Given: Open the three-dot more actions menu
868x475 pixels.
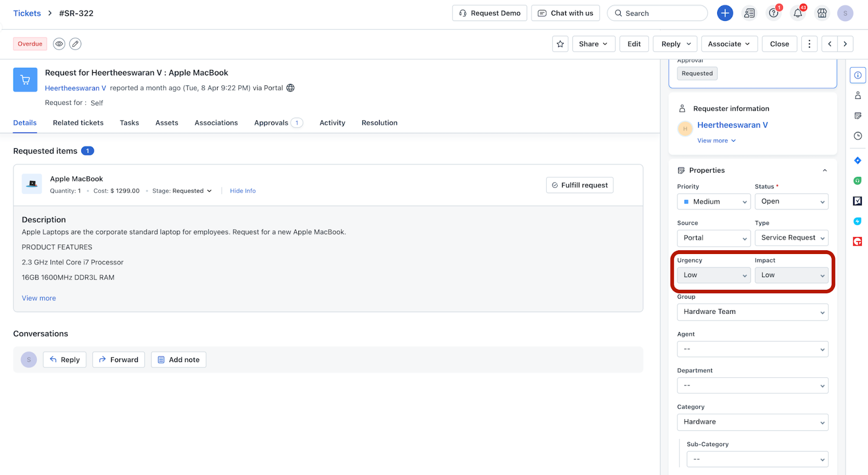Looking at the screenshot, I should click(809, 44).
